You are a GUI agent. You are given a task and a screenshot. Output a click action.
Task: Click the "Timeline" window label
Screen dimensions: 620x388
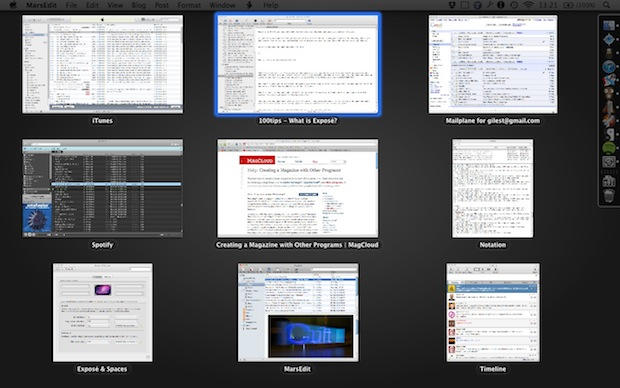pyautogui.click(x=493, y=369)
